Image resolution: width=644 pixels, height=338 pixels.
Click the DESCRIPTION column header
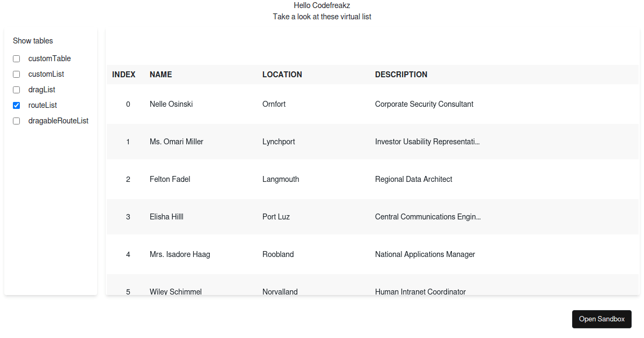[x=401, y=75]
